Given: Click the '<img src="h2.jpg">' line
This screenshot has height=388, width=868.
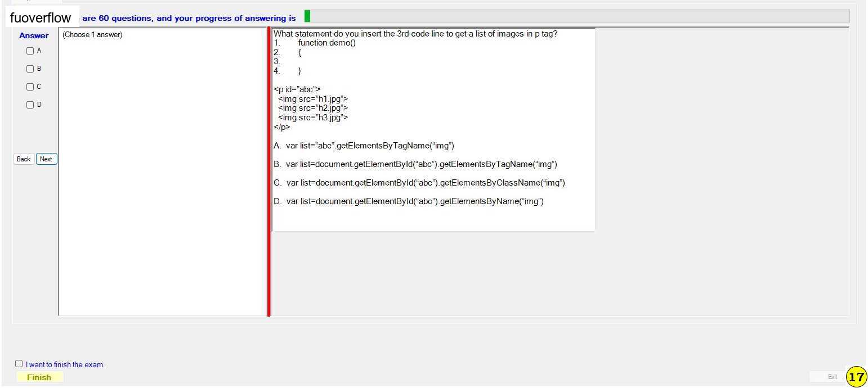Looking at the screenshot, I should pos(313,108).
